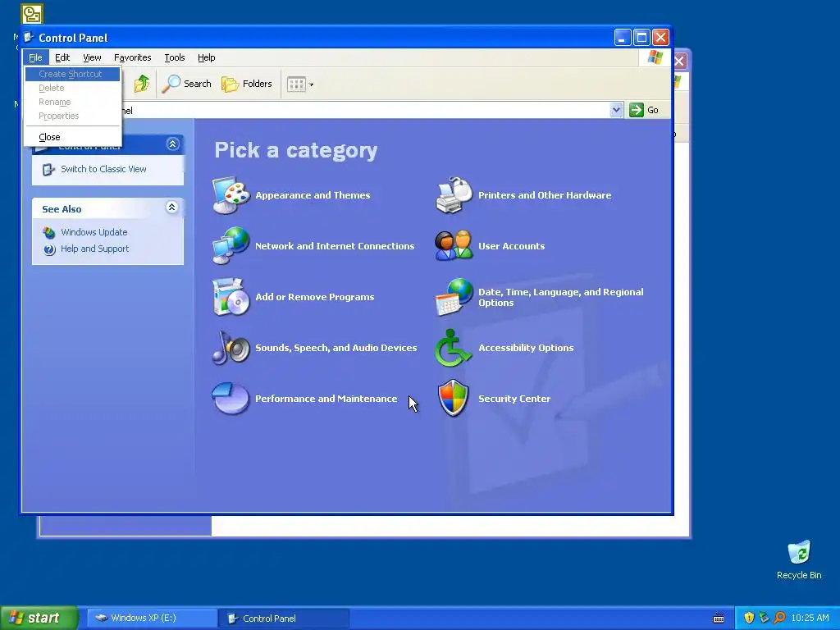The width and height of the screenshot is (840, 630).
Task: Open the Windows Update link
Action: tap(94, 232)
